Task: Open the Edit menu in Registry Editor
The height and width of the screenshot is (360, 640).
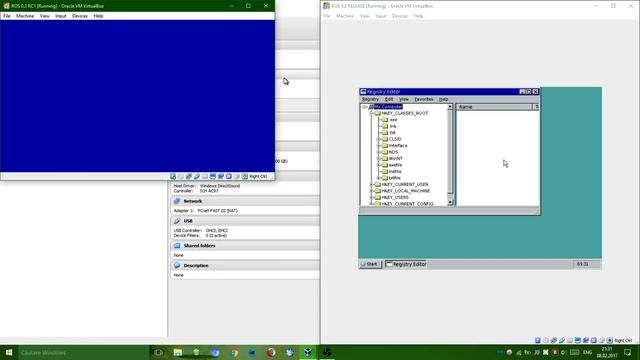Action: point(389,99)
